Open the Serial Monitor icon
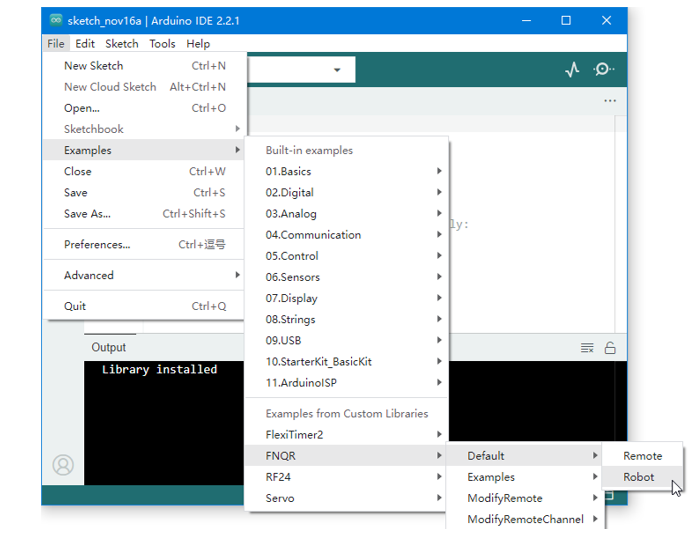688x533 pixels. point(604,69)
